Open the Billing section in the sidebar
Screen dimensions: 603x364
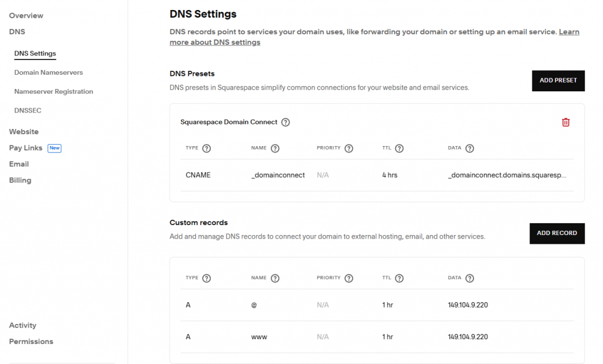coord(20,180)
